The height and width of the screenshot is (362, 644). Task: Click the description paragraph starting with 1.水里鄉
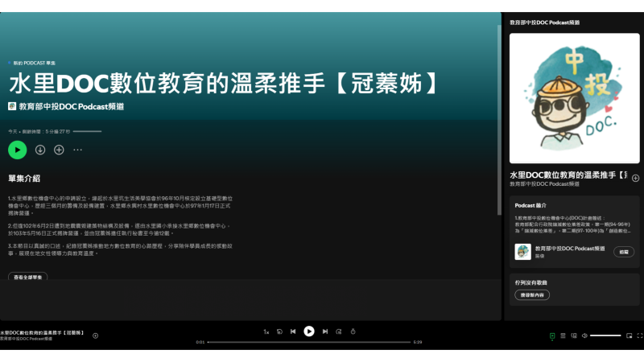(x=120, y=206)
